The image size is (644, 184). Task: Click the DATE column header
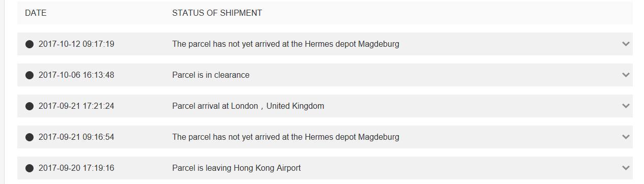(x=36, y=13)
